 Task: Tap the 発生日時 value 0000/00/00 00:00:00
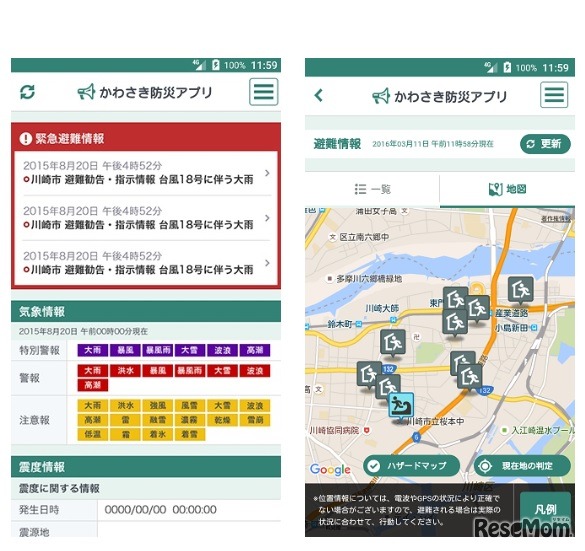pos(160,510)
